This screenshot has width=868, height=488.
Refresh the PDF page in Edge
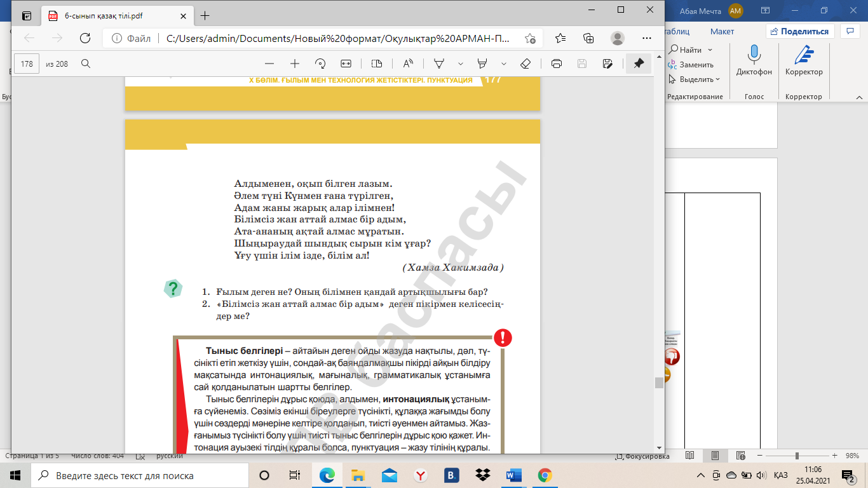(85, 38)
